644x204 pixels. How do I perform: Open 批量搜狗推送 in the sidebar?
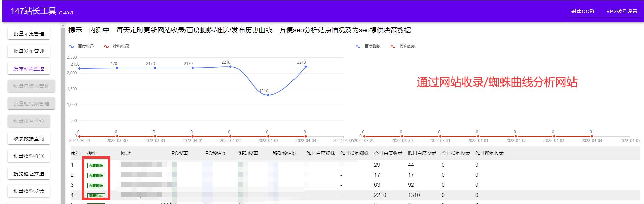click(x=29, y=156)
